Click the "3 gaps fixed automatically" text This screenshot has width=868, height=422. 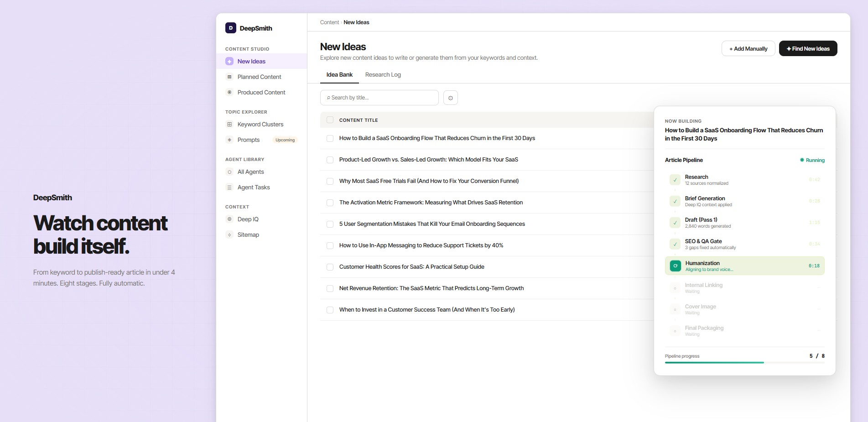[x=710, y=248]
